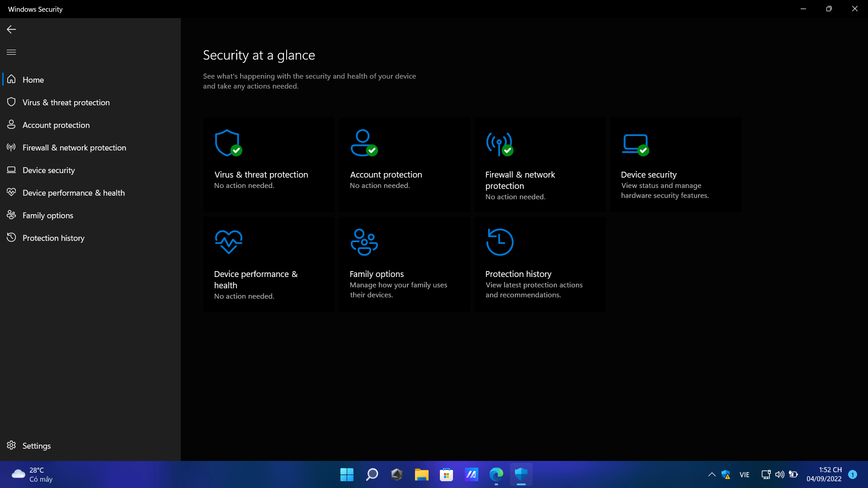Open the Windows Start menu
This screenshot has width=868, height=488.
pos(347,474)
